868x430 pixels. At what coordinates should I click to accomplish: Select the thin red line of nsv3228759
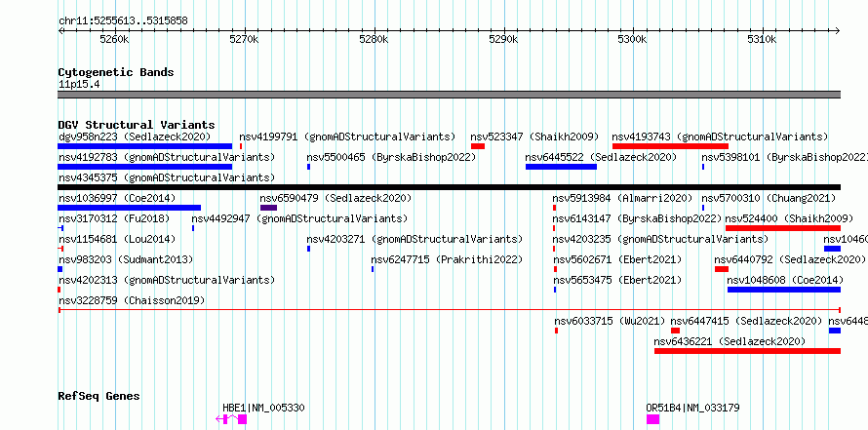pyautogui.click(x=449, y=310)
